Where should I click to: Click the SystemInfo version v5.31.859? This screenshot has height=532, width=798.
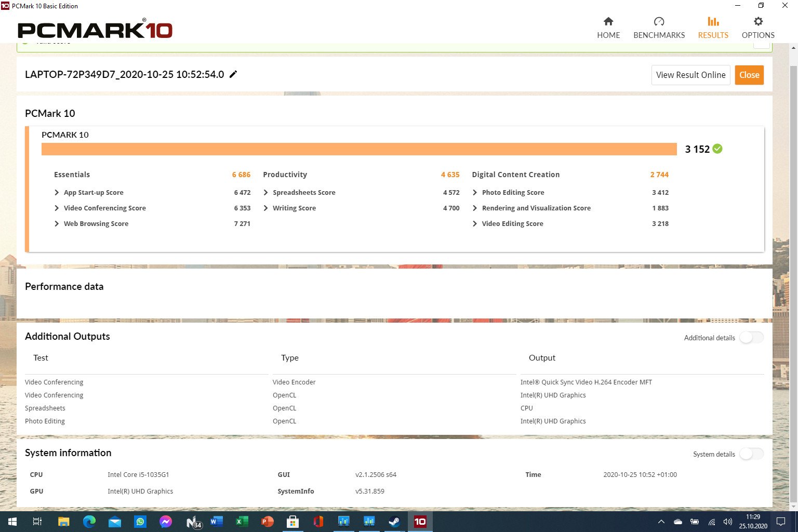pos(370,491)
